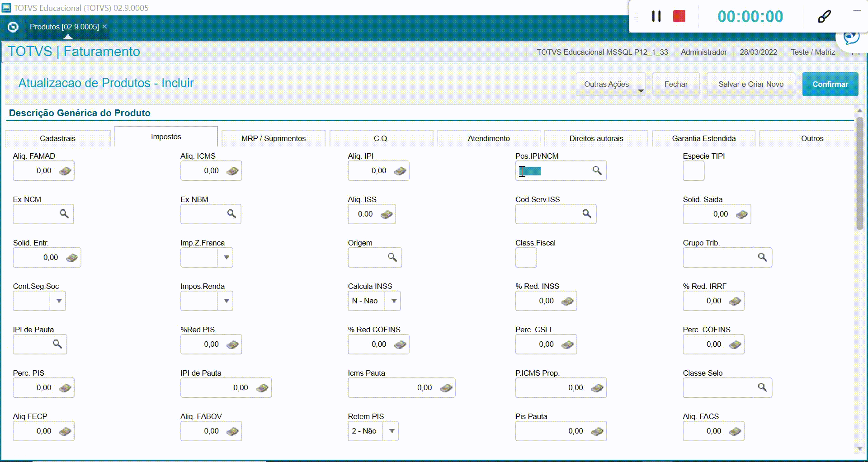Viewport: 868px width, 462px height.
Task: Click the Teste / Matriz company label
Action: [x=813, y=52]
